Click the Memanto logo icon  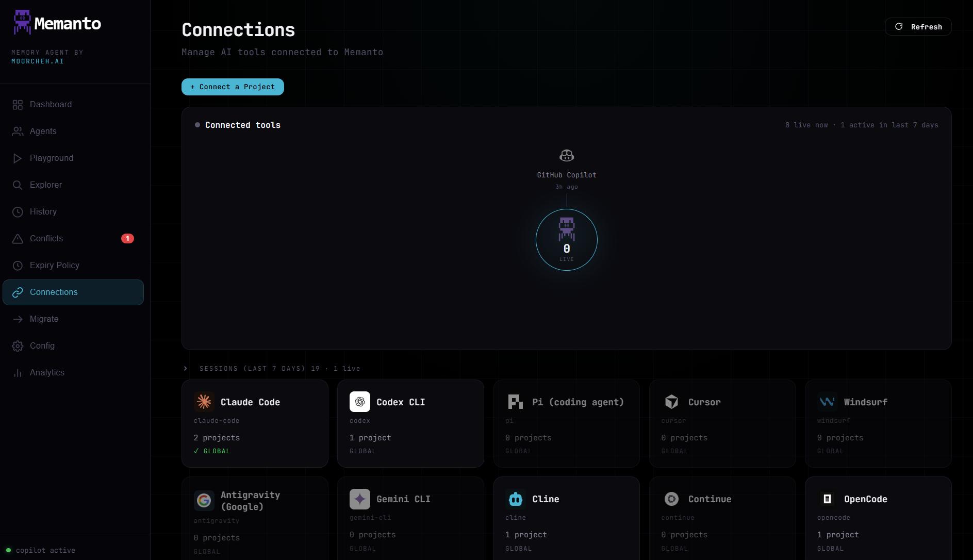coord(22,22)
